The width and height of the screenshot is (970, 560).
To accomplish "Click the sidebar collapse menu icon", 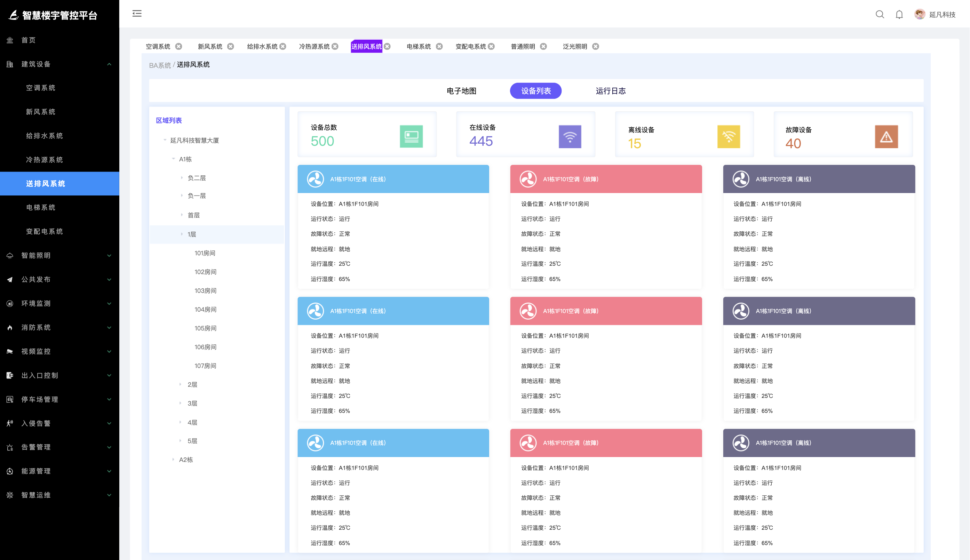I will click(137, 14).
